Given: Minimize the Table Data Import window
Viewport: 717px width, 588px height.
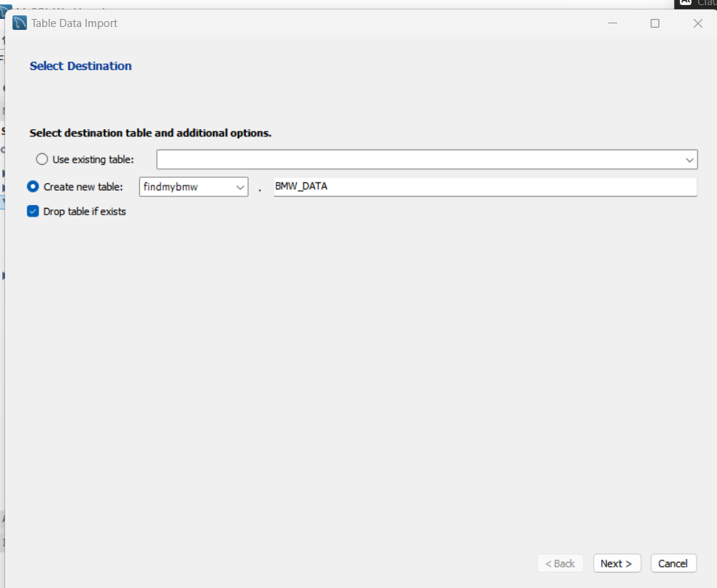Looking at the screenshot, I should tap(613, 23).
